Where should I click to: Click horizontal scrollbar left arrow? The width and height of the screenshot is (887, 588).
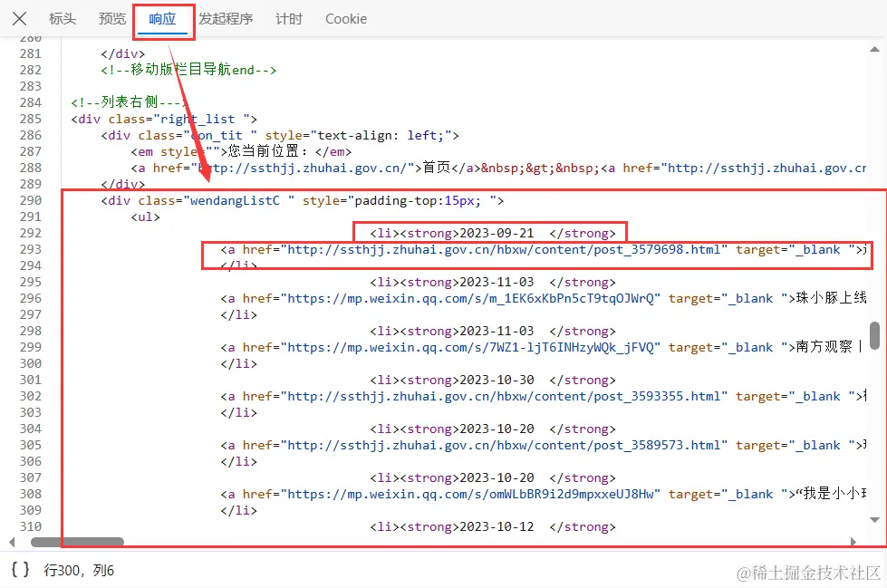(12, 542)
